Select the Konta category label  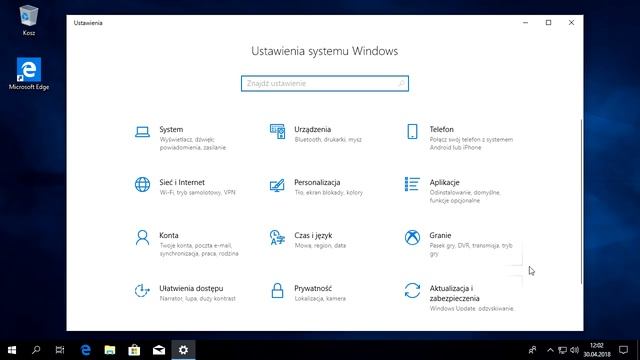(169, 236)
